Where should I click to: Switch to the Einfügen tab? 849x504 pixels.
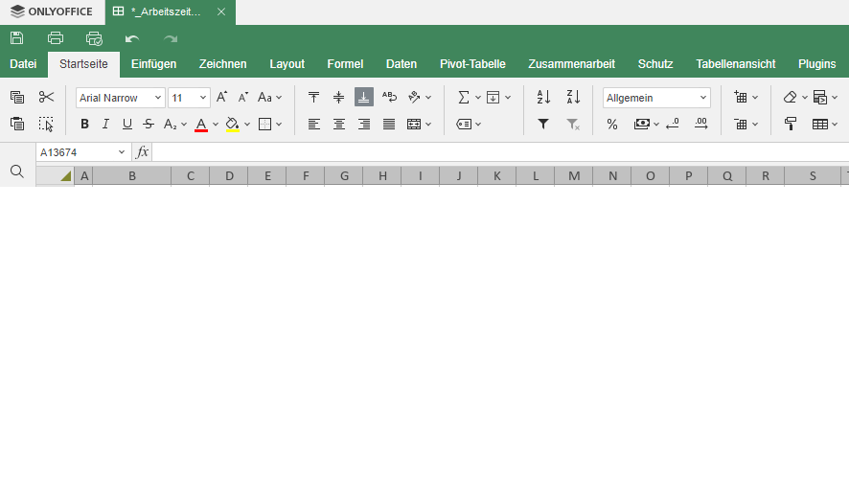pos(153,64)
